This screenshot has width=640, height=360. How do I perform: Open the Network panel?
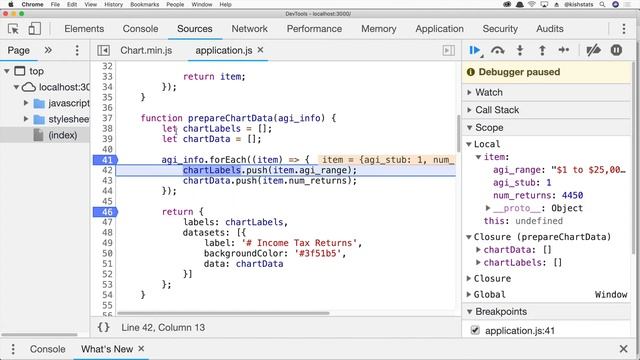[x=249, y=29]
